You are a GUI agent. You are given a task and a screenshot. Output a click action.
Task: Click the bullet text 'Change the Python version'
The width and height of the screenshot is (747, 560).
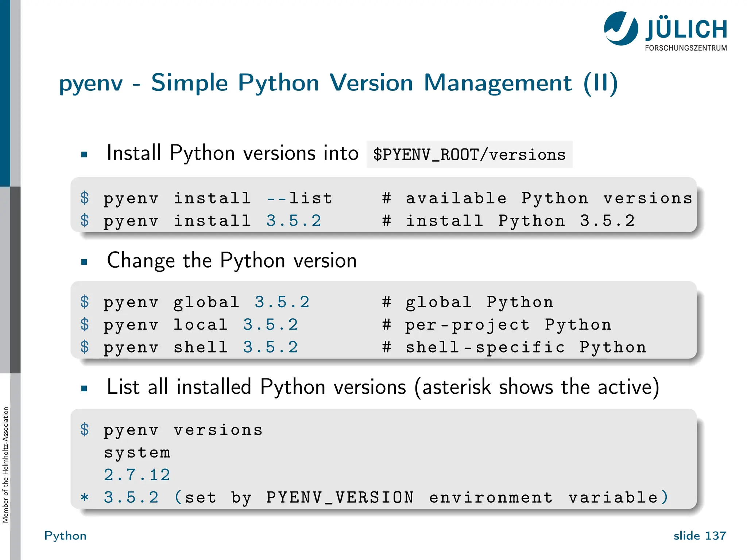232,260
